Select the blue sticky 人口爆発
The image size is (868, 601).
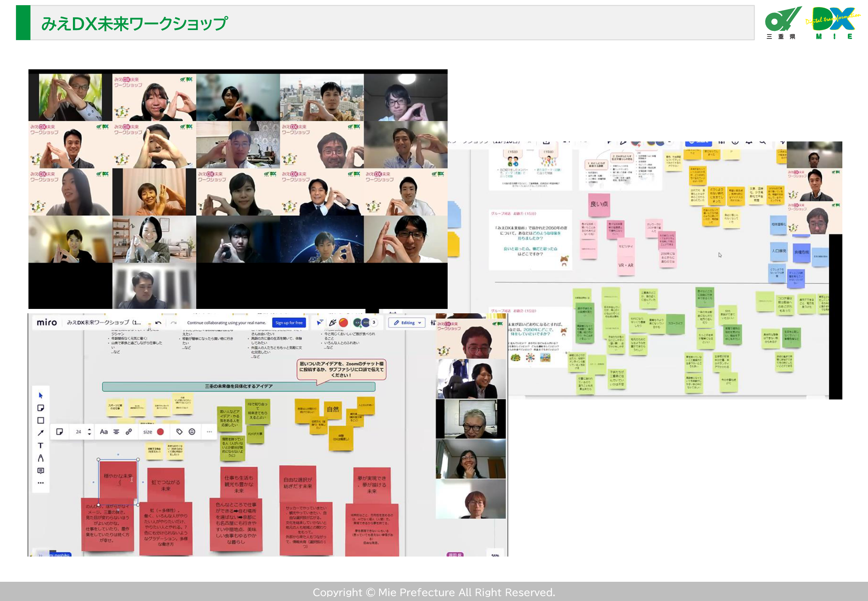779,251
